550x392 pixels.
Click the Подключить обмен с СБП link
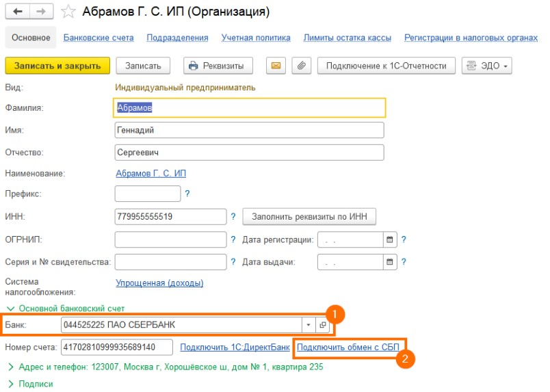coord(348,348)
